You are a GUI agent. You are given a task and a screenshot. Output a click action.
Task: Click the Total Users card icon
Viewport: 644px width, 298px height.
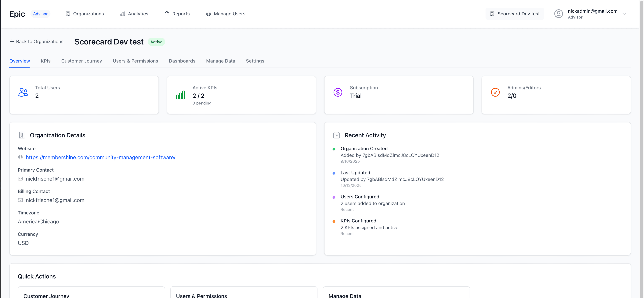(x=23, y=92)
